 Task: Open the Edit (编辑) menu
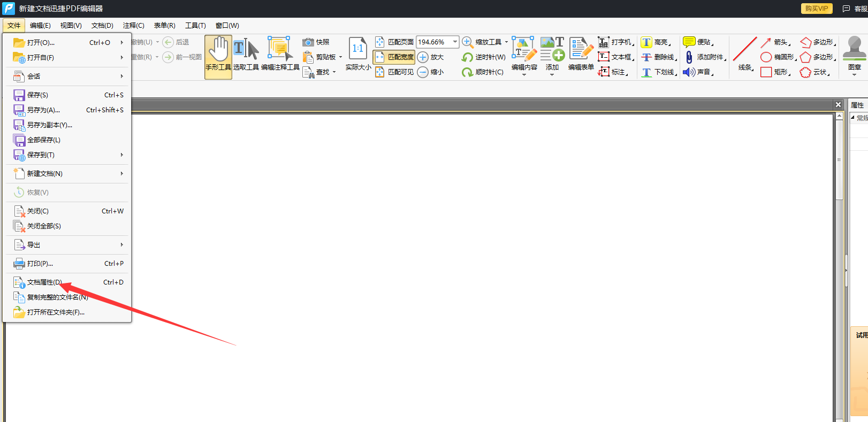40,26
